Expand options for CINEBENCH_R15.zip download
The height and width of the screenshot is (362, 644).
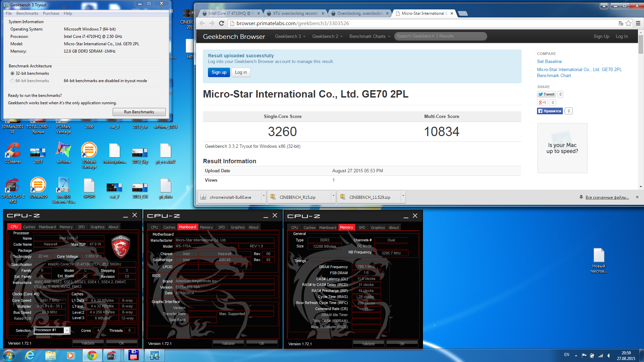(x=333, y=197)
